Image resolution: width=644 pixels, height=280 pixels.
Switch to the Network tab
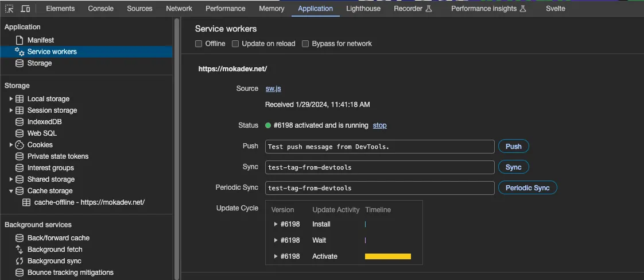(x=179, y=9)
